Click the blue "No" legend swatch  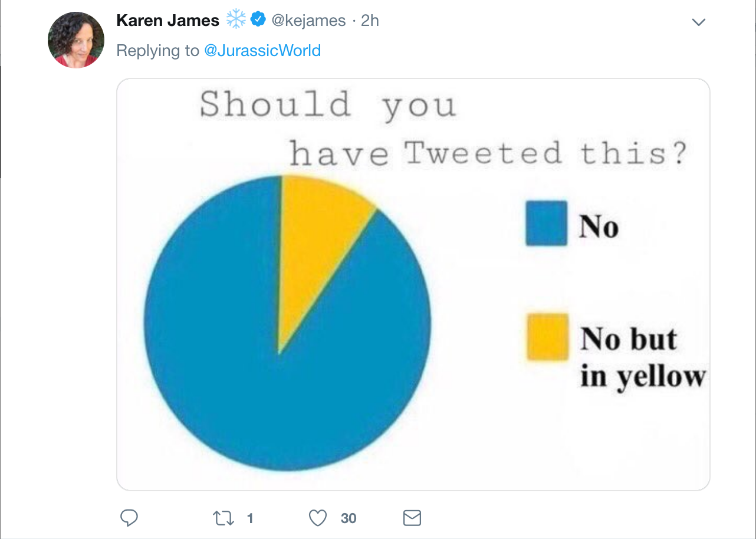tap(546, 224)
